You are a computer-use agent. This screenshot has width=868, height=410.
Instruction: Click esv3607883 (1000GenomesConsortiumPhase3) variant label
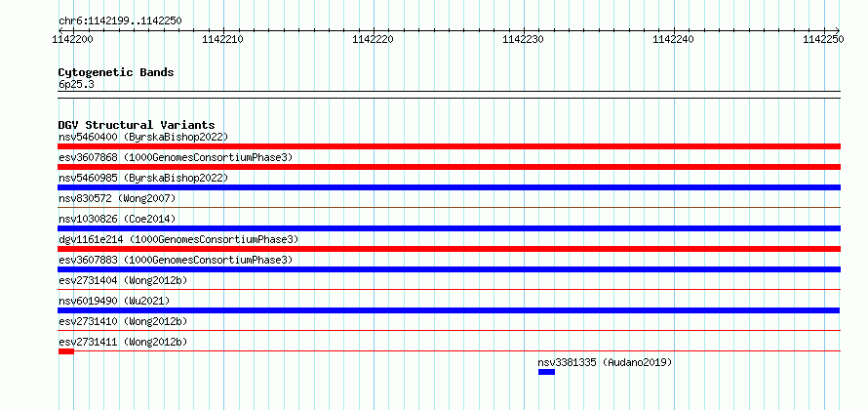pos(176,260)
